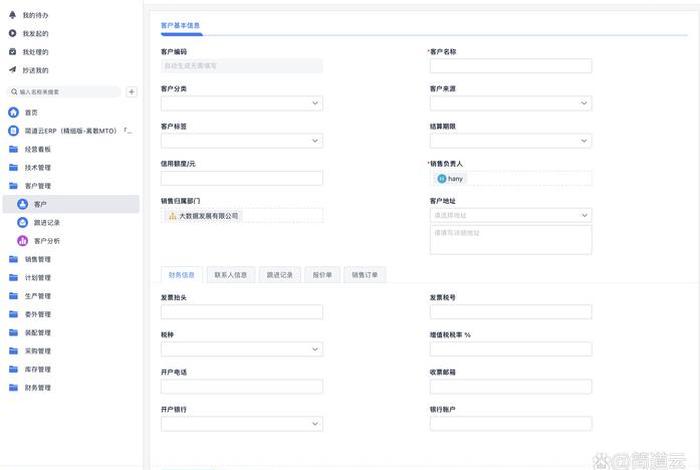Switch to the 跟进记录 tab in form
Screen dimensions: 700x470
(x=279, y=275)
